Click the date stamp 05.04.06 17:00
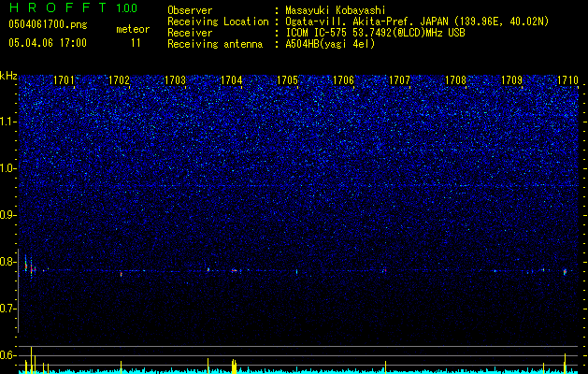This screenshot has height=374, width=588. tap(48, 43)
